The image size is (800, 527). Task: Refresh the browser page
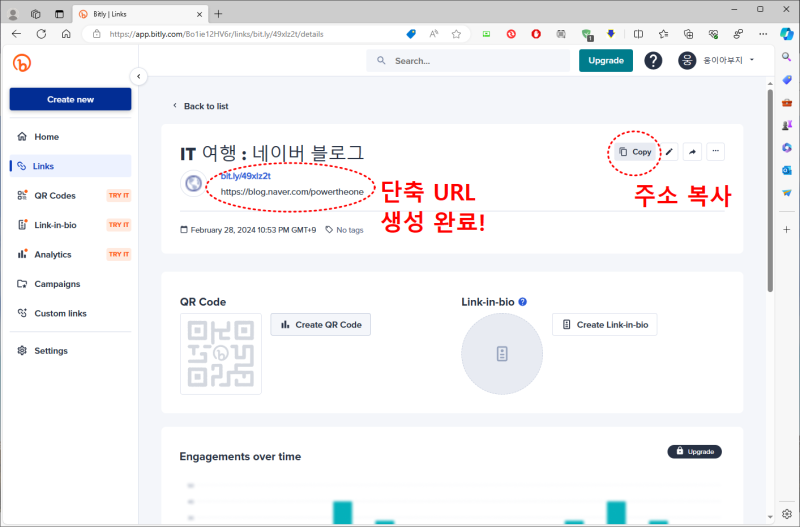click(41, 34)
